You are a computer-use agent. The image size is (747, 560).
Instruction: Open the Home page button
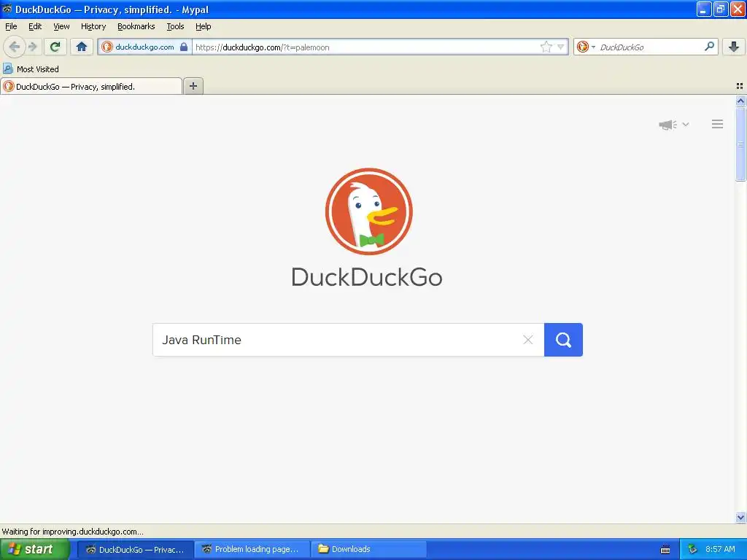82,47
